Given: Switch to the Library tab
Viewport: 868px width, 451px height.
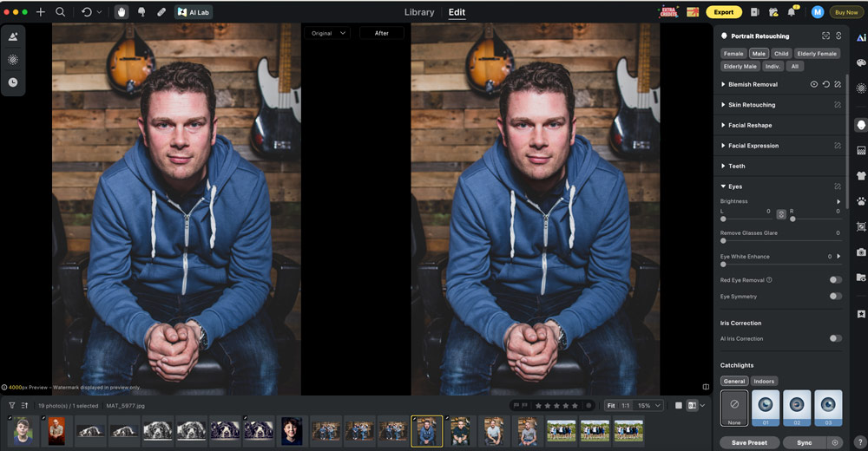Looking at the screenshot, I should click(x=419, y=12).
